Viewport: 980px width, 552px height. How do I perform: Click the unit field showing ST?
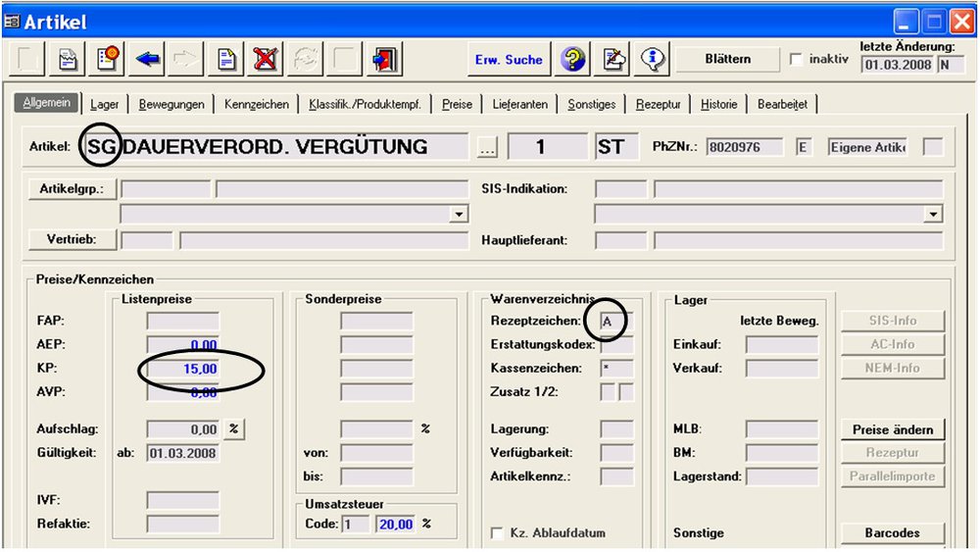coord(616,147)
